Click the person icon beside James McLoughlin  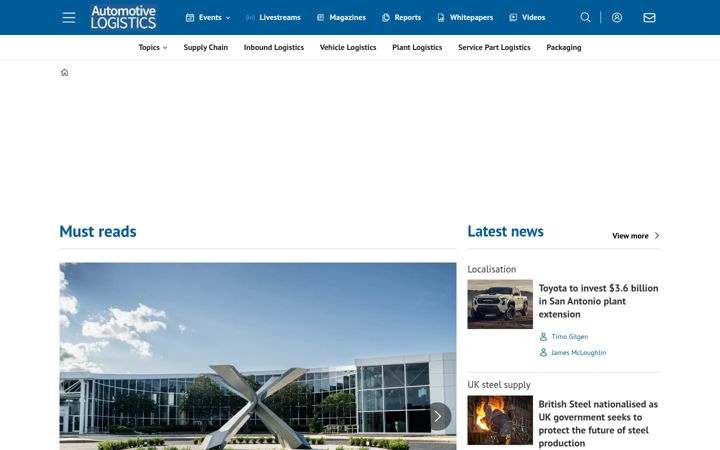click(543, 353)
